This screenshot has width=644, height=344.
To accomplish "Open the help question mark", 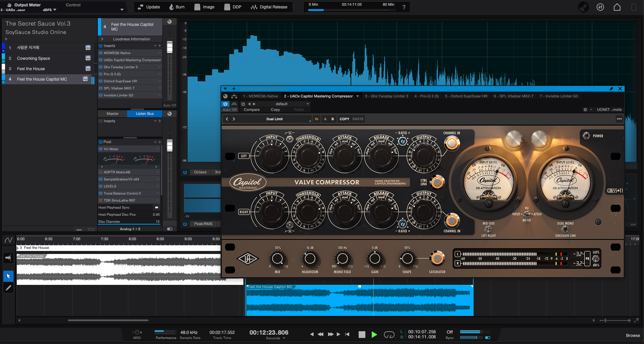I will point(404,7).
